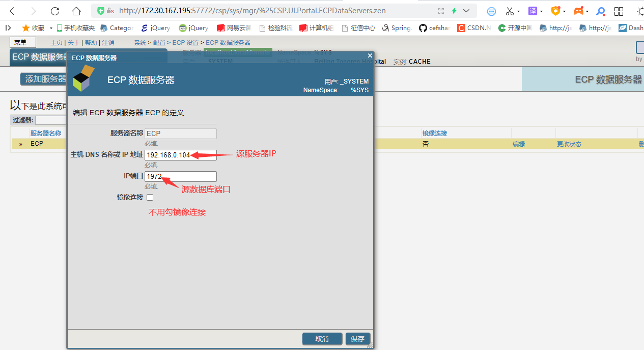Open the 检验科流 bookmark
The width and height of the screenshot is (644, 350).
tap(275, 28)
